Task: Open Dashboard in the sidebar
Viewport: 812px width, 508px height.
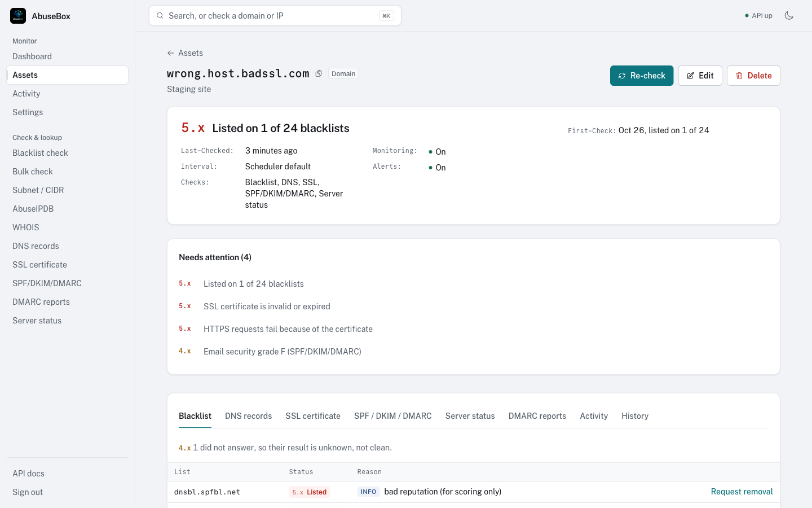Action: tap(68, 56)
